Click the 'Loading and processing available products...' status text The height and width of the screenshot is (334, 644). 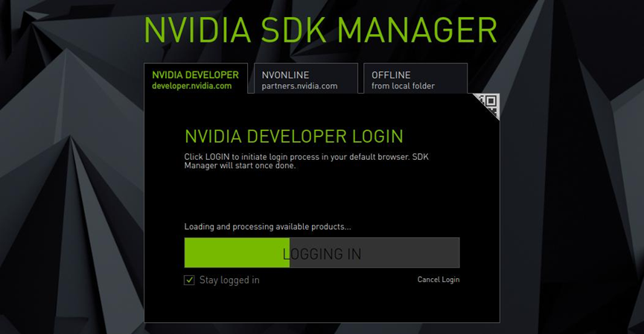coord(267,226)
